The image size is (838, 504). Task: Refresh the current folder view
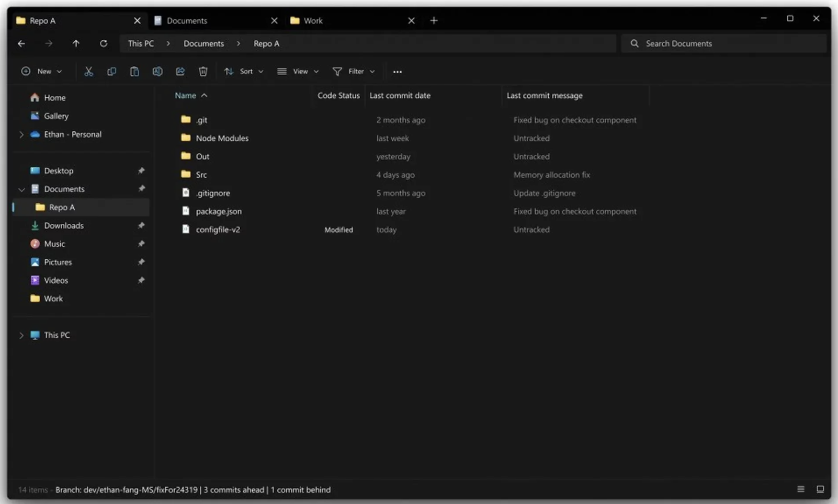[104, 43]
